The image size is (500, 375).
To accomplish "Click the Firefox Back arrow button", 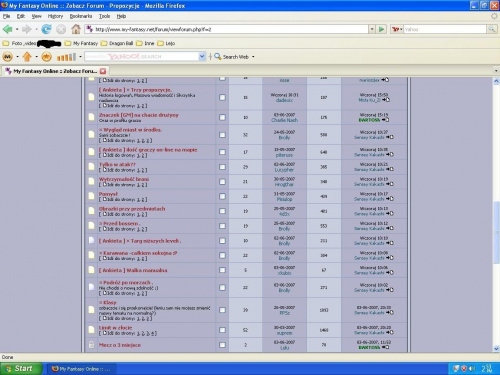I will click(7, 29).
